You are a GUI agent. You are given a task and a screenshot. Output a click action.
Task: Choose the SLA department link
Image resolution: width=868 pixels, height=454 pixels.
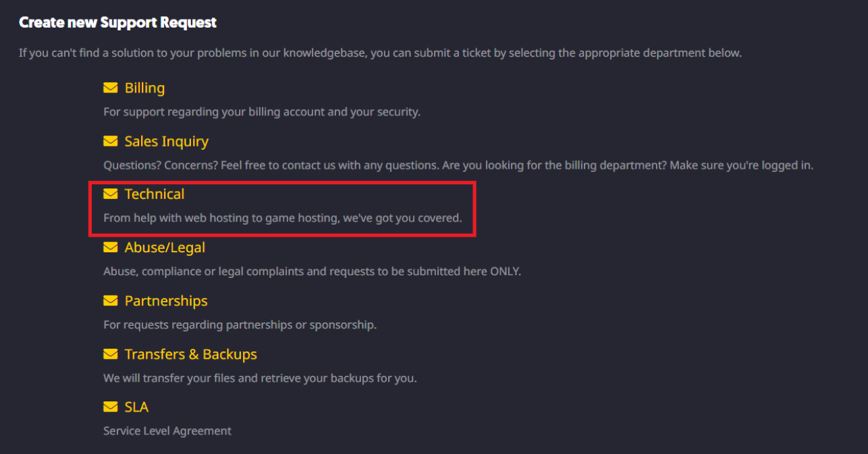(136, 407)
